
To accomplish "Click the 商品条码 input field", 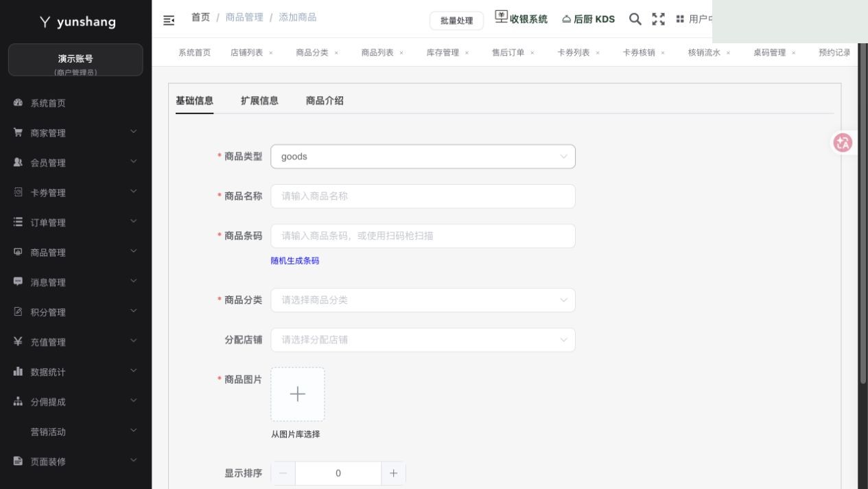I will [423, 236].
